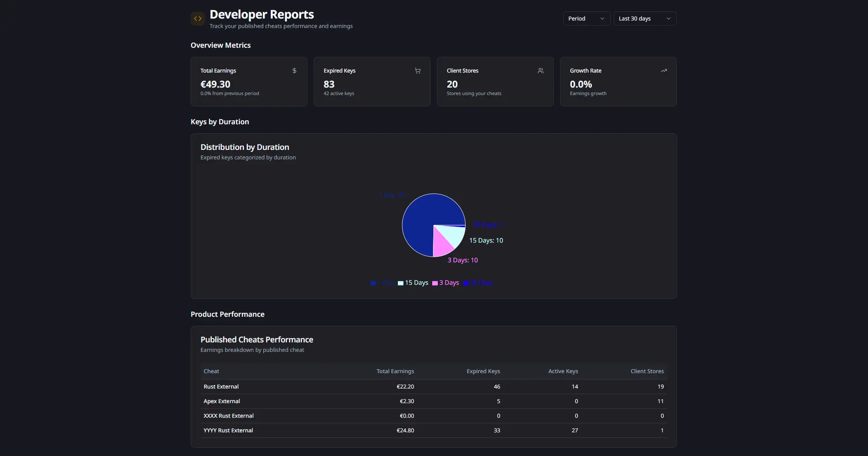Viewport: 868px width, 456px height.
Task: Click the Active Keys column header
Action: [x=563, y=371]
